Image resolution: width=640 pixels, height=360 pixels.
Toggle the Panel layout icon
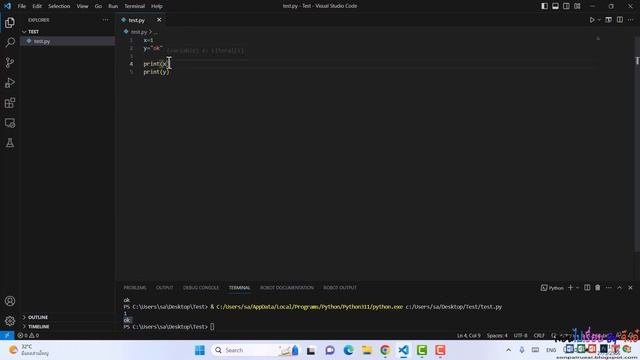[556, 6]
